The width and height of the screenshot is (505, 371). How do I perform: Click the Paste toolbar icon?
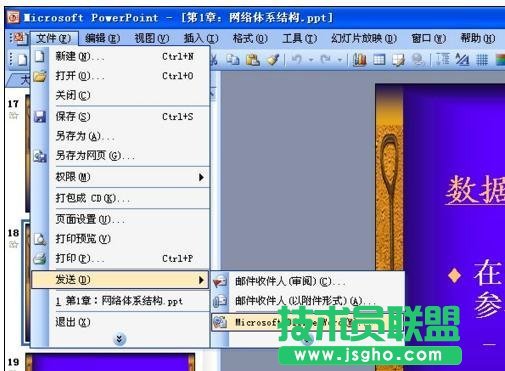pyautogui.click(x=253, y=60)
